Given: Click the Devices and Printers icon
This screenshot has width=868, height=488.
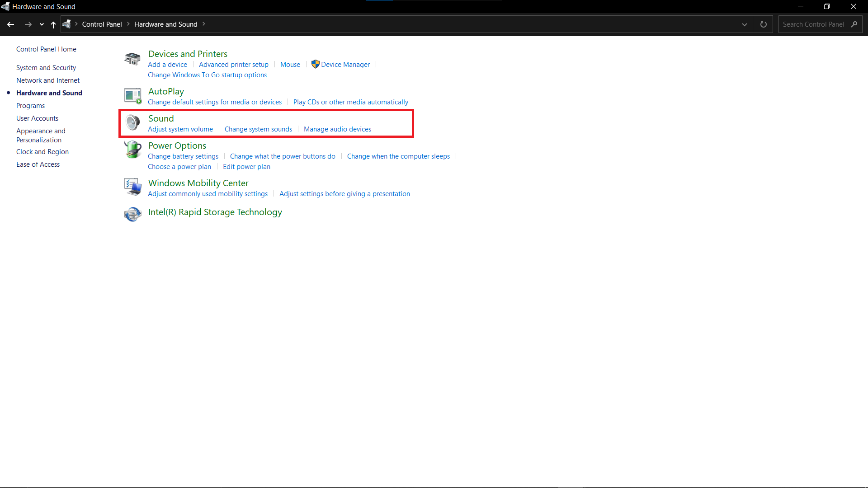Looking at the screenshot, I should pos(132,59).
